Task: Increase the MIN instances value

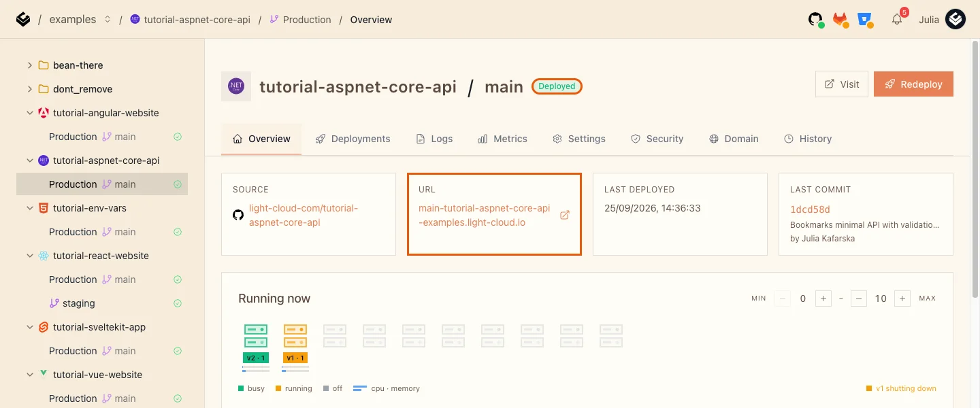Action: tap(823, 299)
